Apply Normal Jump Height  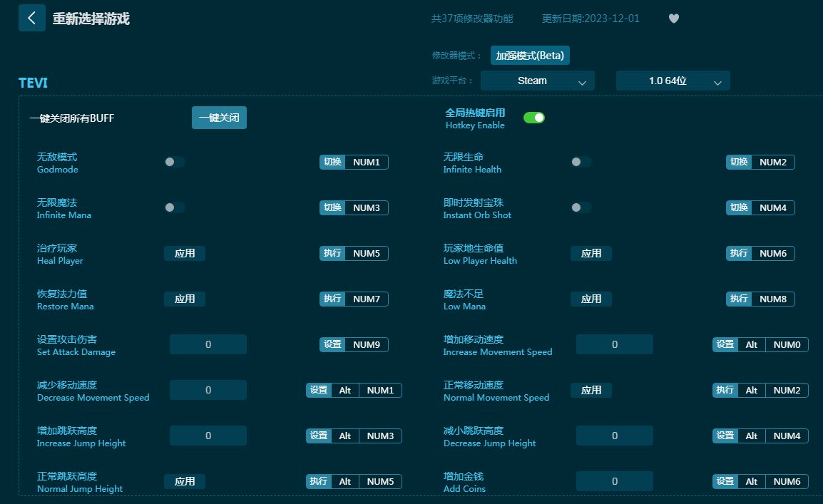click(185, 481)
